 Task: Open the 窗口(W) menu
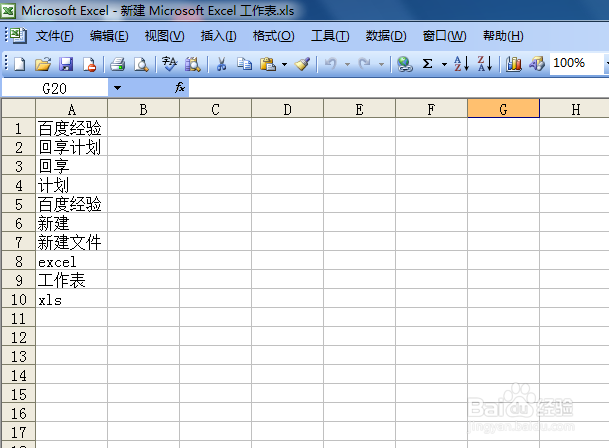point(444,36)
